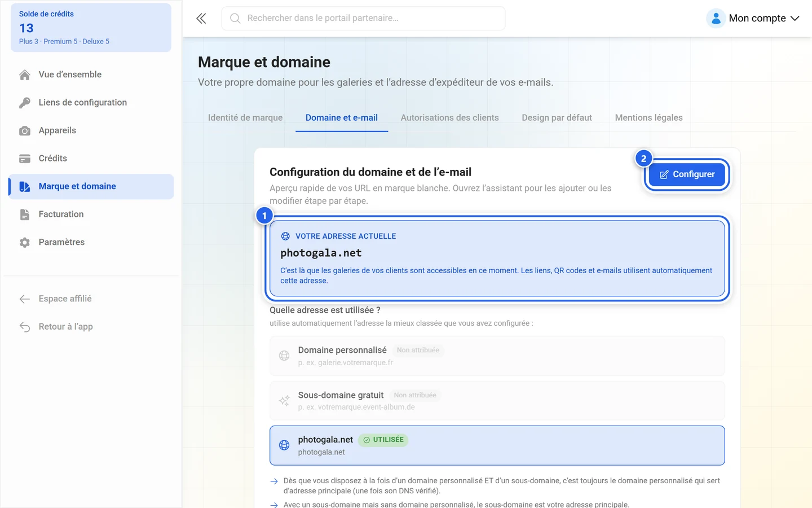Open the Identité de marque tab
This screenshot has height=508, width=812.
245,117
